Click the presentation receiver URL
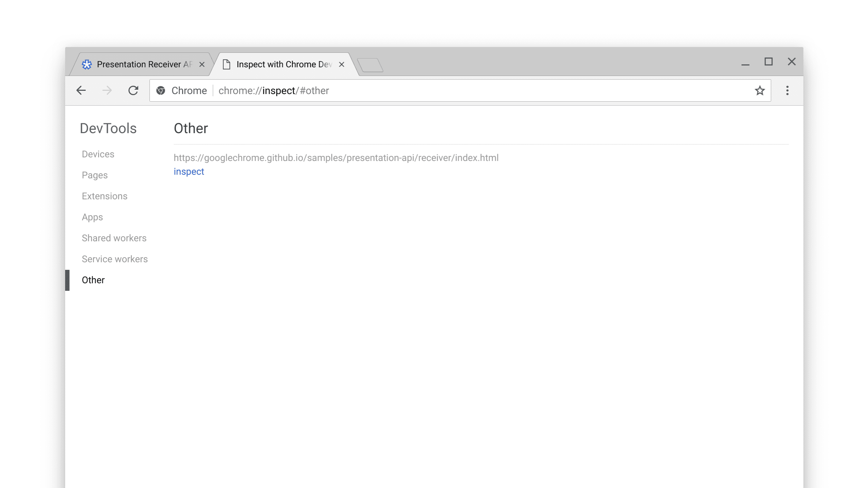 pyautogui.click(x=336, y=157)
